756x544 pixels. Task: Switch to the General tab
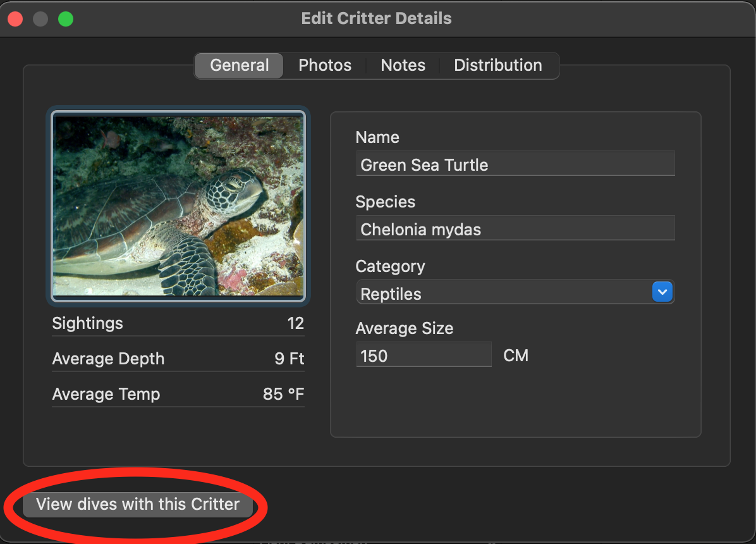pyautogui.click(x=239, y=65)
